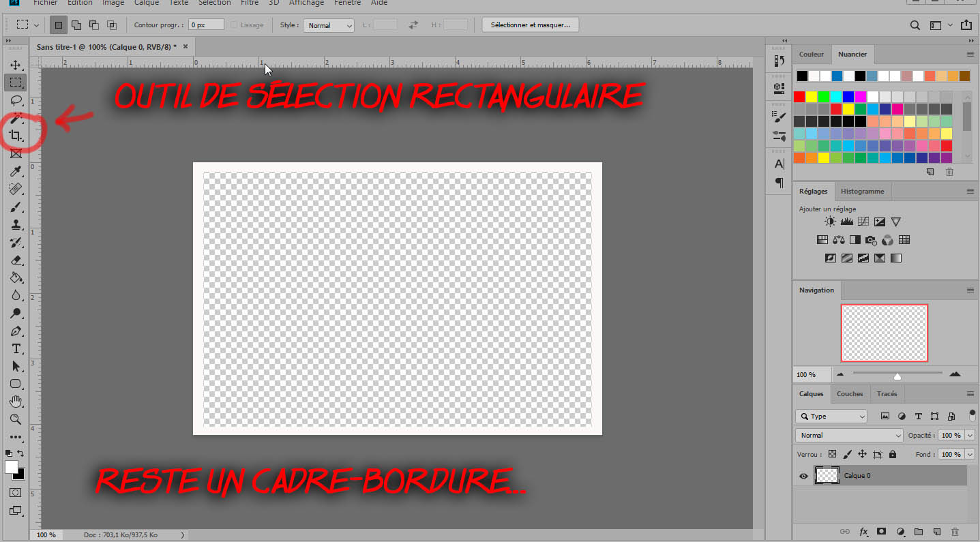Click the Contour progr. input field
980x542 pixels.
[206, 25]
